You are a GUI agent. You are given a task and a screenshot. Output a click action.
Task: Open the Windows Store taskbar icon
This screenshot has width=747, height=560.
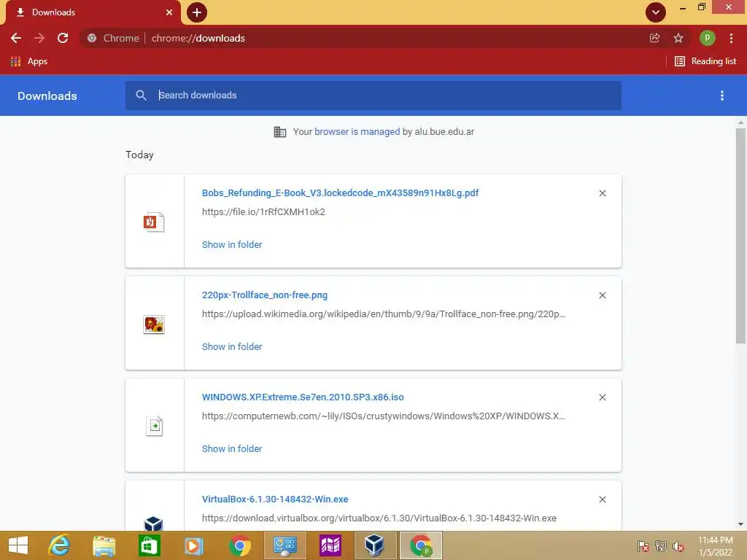(149, 545)
